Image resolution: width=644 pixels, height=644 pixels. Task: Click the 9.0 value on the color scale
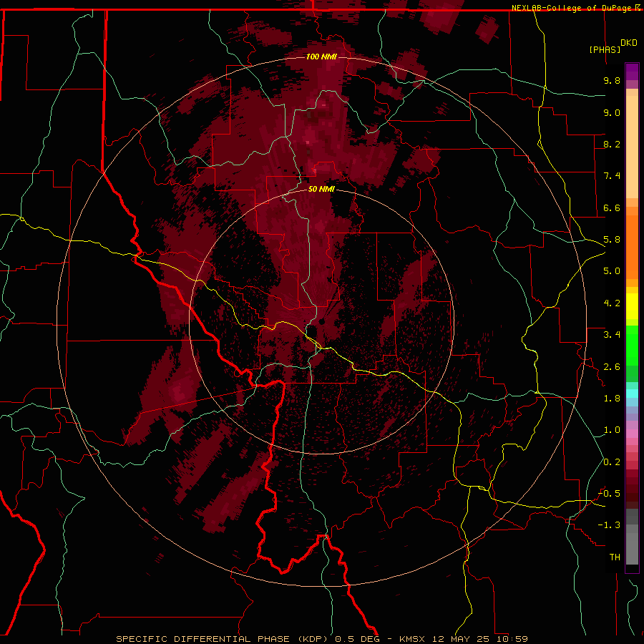[612, 112]
